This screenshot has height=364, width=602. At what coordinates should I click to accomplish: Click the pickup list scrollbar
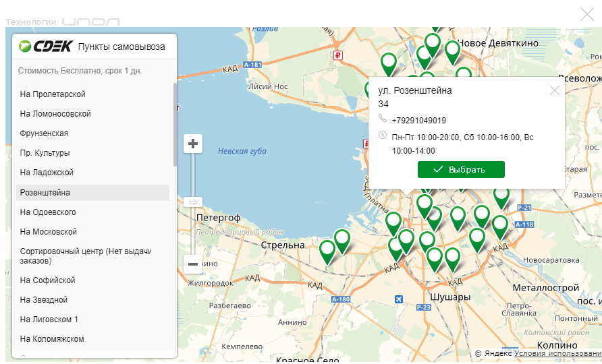175,124
